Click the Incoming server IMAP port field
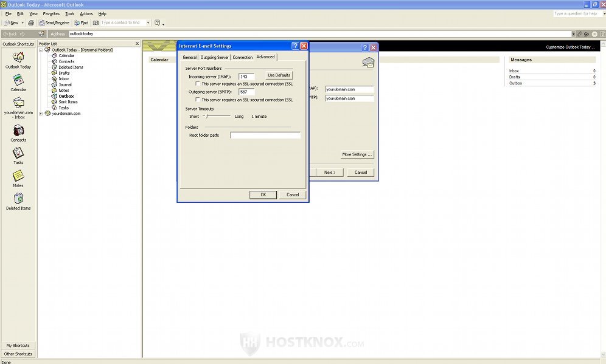 coord(246,77)
